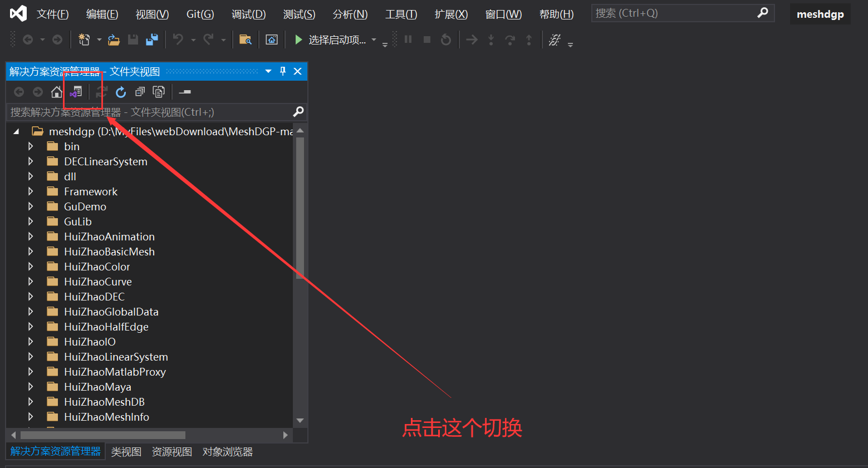868x468 pixels.
Task: Open the 扩展(X) menu
Action: tap(451, 14)
